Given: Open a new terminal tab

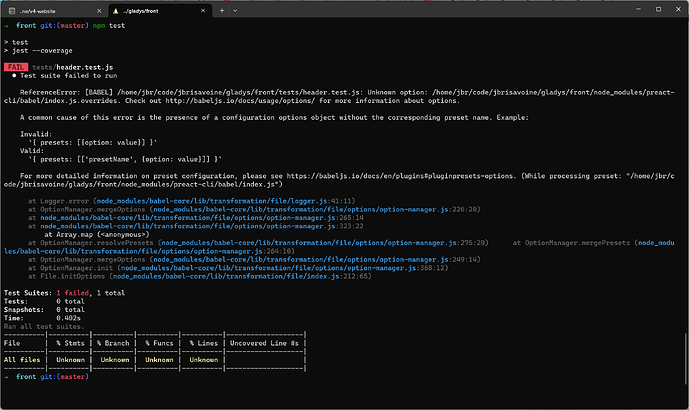Looking at the screenshot, I should [x=222, y=11].
